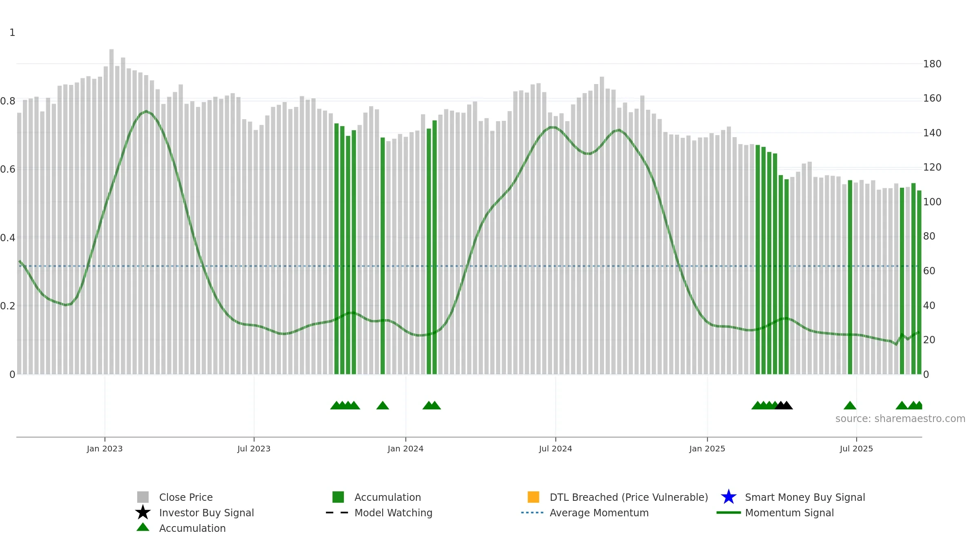Click the lone accumulation triangle before Jan 2024
The image size is (980, 551).
[x=383, y=405]
